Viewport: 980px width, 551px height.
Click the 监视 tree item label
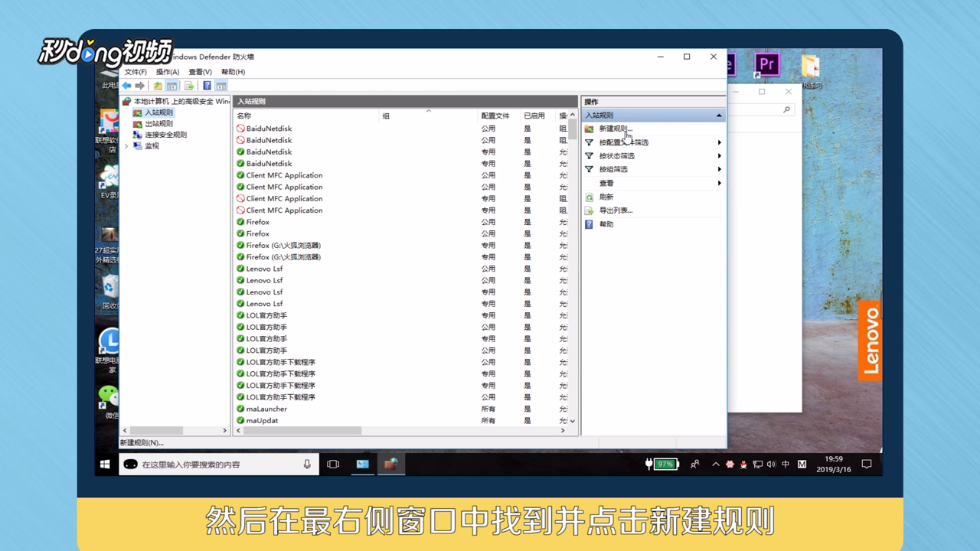pos(152,145)
